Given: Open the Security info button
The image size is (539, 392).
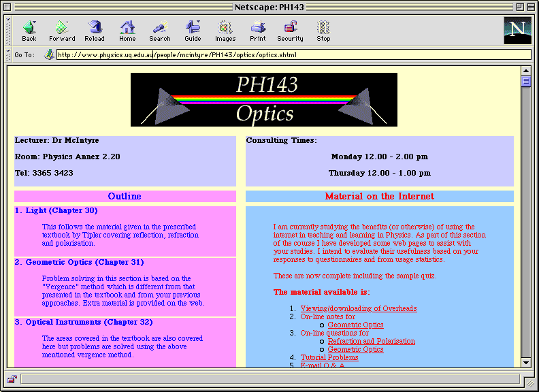Looking at the screenshot, I should pyautogui.click(x=290, y=30).
